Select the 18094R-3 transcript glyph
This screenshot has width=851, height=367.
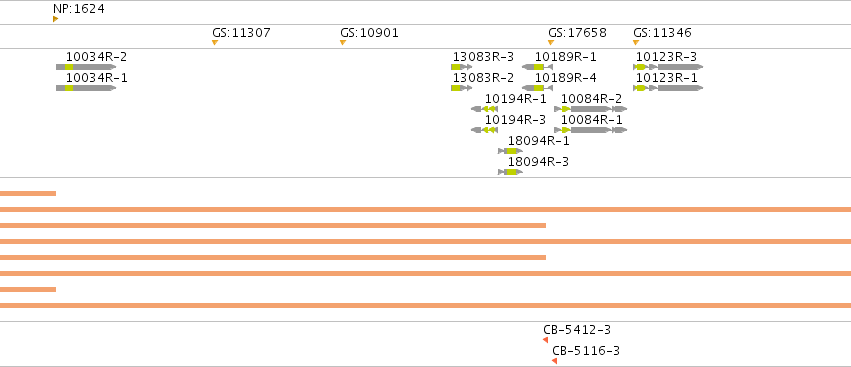pos(510,172)
